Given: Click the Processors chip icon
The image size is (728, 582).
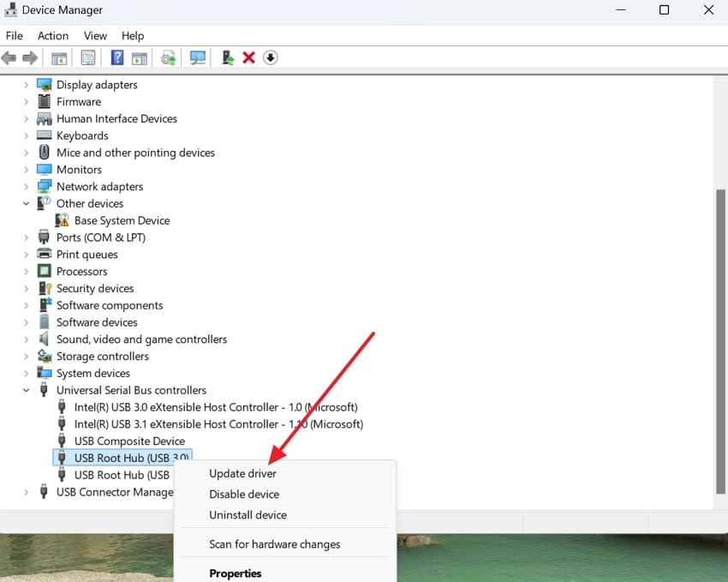Looking at the screenshot, I should click(44, 271).
